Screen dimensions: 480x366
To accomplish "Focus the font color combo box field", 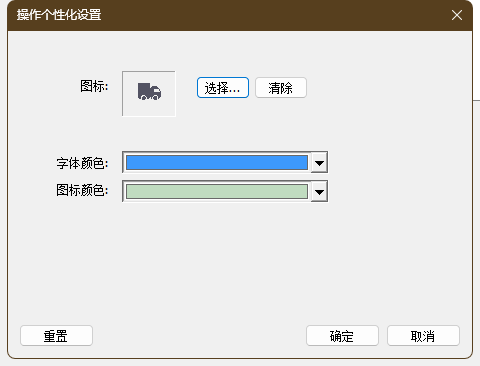I will (x=225, y=162).
